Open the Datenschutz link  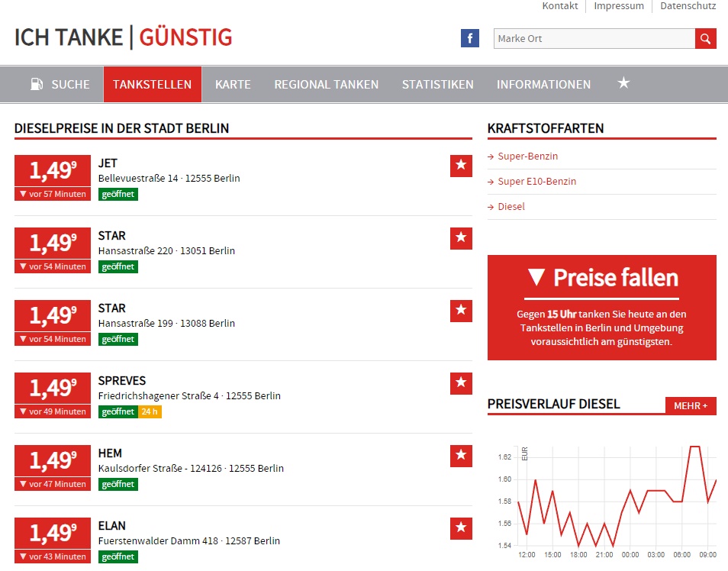(x=688, y=6)
